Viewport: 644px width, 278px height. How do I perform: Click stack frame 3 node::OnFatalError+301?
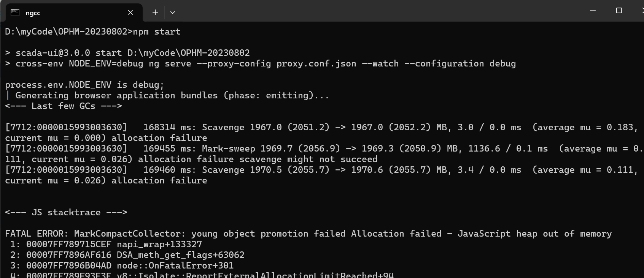(122, 265)
